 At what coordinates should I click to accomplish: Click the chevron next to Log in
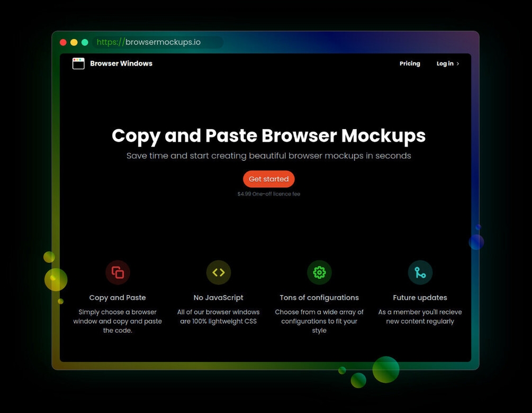click(458, 63)
